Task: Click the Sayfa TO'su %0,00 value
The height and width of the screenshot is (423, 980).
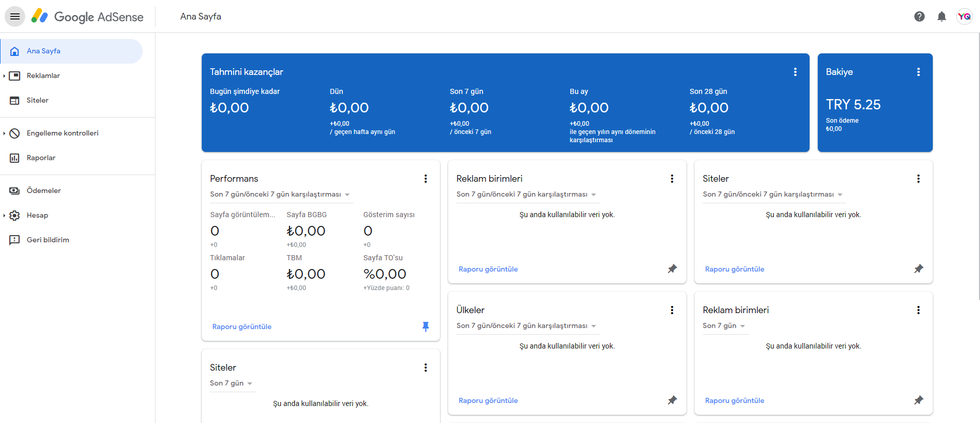Action: point(385,274)
